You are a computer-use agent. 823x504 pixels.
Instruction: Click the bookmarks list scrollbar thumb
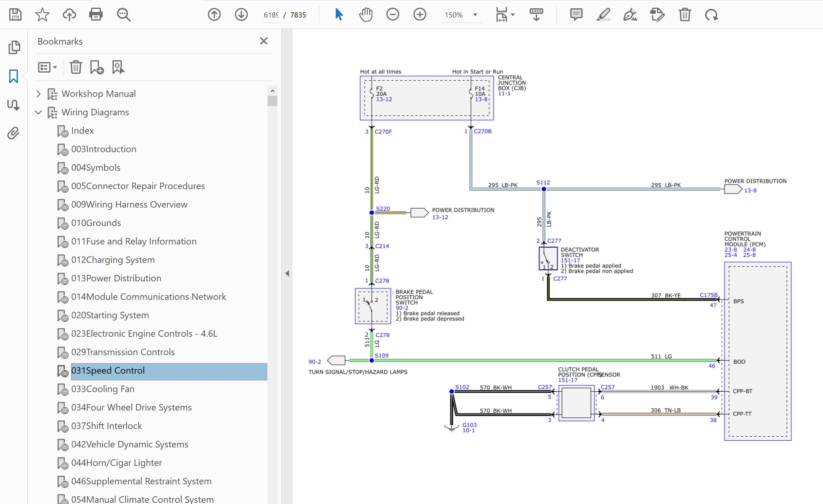pyautogui.click(x=272, y=101)
